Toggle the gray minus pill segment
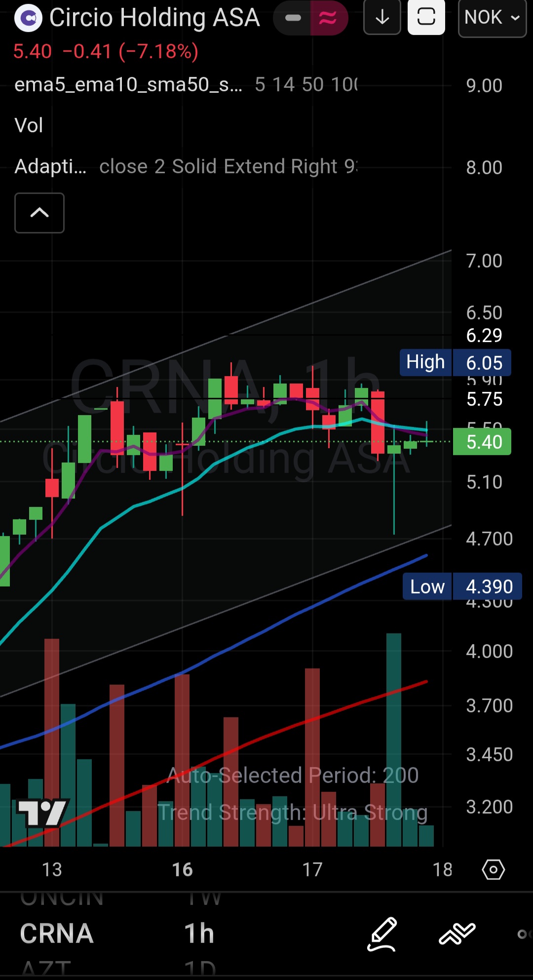Screen dimensions: 533x980 (293, 18)
